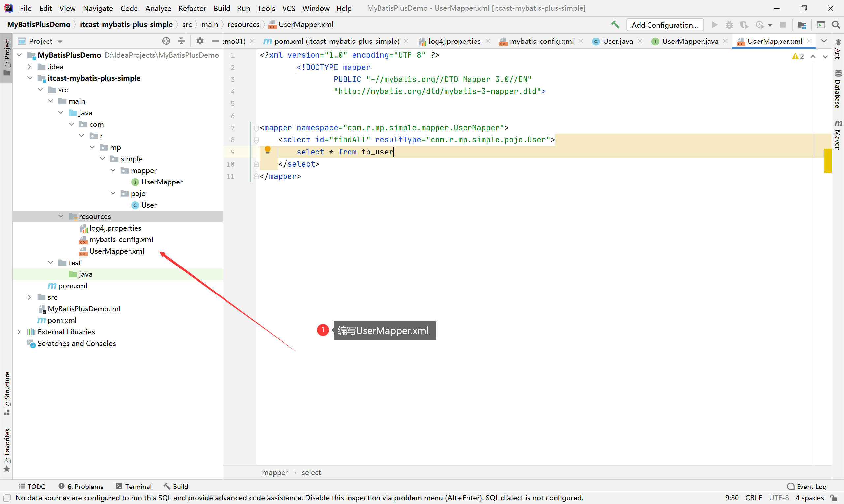Click the Search Everywhere magnifier icon

click(836, 25)
